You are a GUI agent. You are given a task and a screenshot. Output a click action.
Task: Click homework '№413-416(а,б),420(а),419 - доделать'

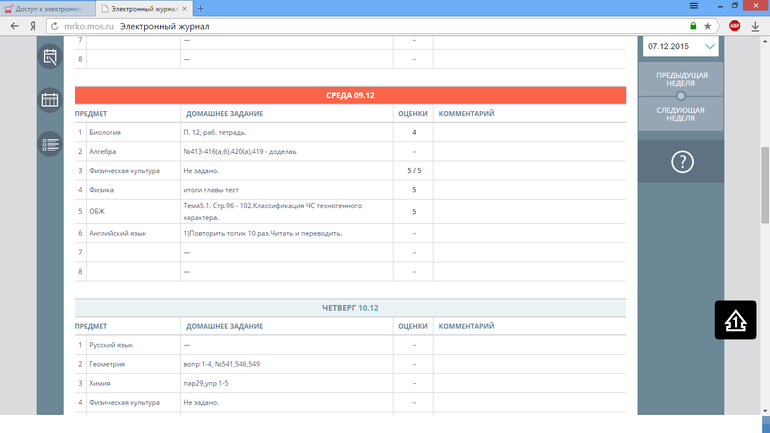(240, 152)
